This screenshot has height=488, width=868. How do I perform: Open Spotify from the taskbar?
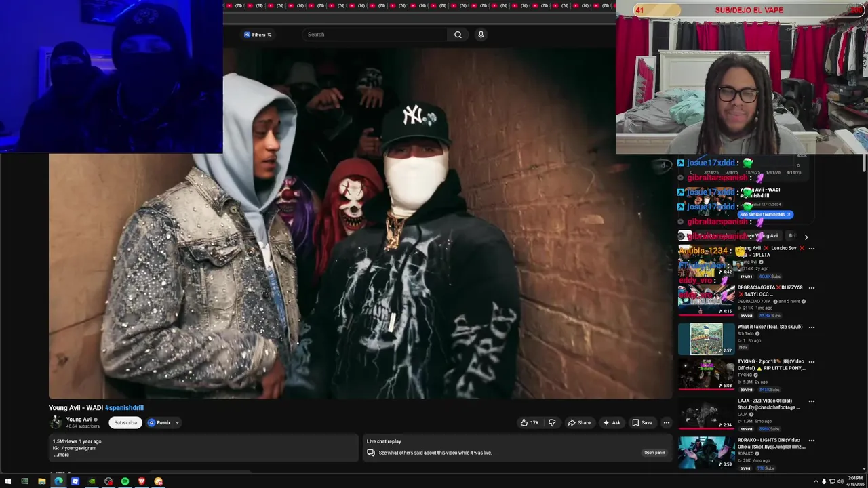pos(125,481)
